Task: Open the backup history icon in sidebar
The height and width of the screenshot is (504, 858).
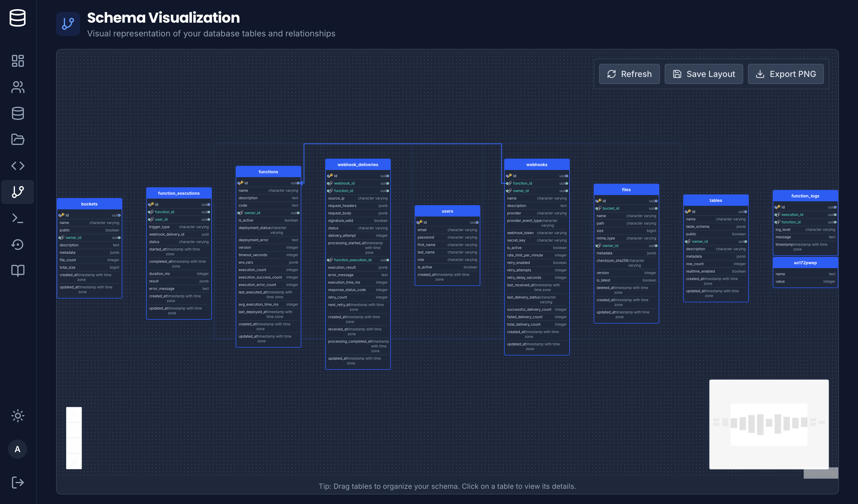Action: pos(18,244)
